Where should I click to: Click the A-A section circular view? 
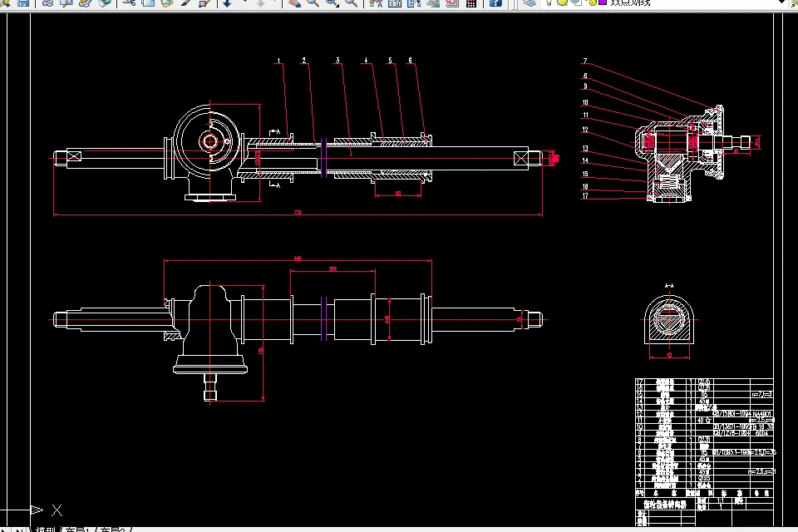[669, 320]
